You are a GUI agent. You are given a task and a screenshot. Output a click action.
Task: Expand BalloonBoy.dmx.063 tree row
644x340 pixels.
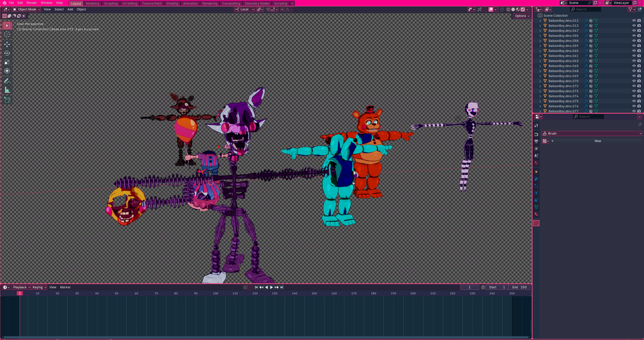point(540,61)
